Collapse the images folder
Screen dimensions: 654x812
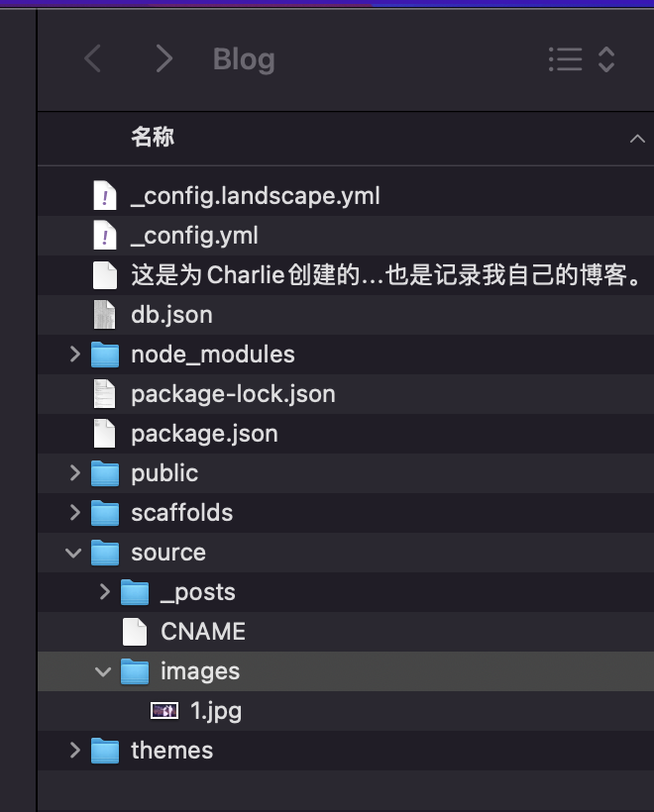tap(104, 671)
